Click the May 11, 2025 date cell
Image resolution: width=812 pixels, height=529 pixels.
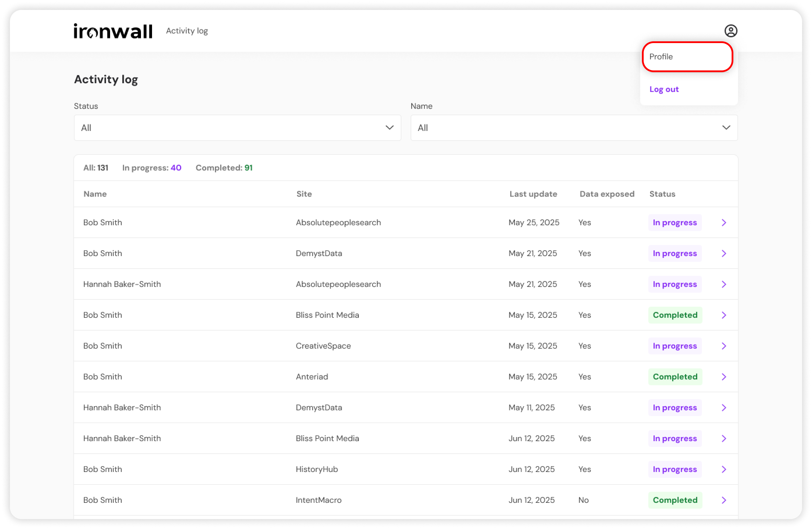pos(532,408)
